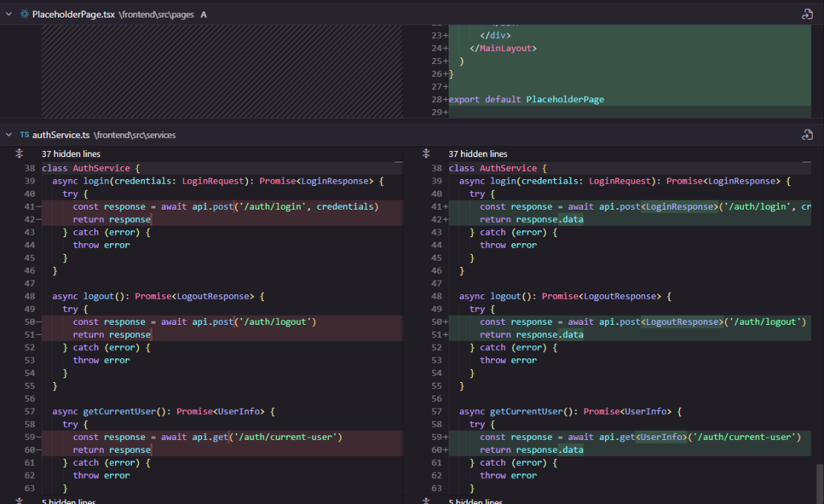
Task: Click added line 50 with api.post<LogoutResponse>
Action: (629, 322)
